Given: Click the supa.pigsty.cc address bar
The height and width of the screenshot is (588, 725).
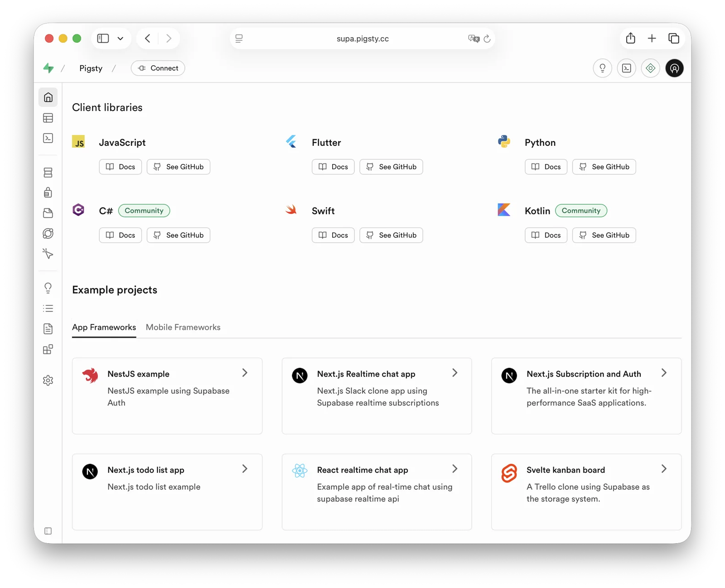Looking at the screenshot, I should tap(362, 39).
